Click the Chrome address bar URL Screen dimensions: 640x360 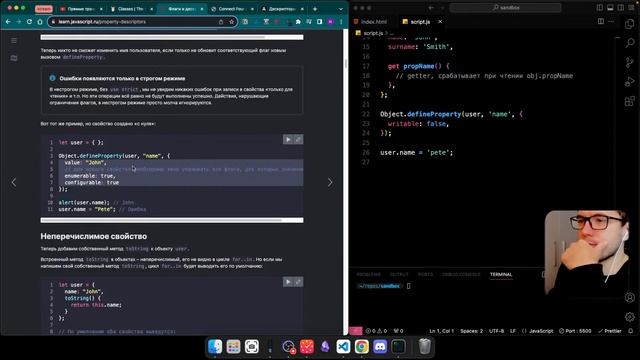[102, 22]
